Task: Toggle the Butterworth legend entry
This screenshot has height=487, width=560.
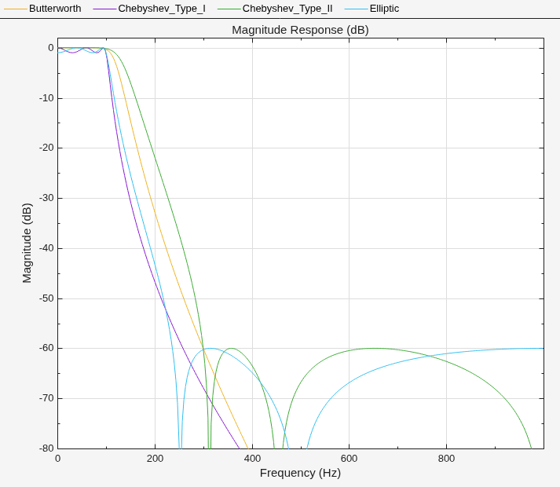Action: [43, 9]
